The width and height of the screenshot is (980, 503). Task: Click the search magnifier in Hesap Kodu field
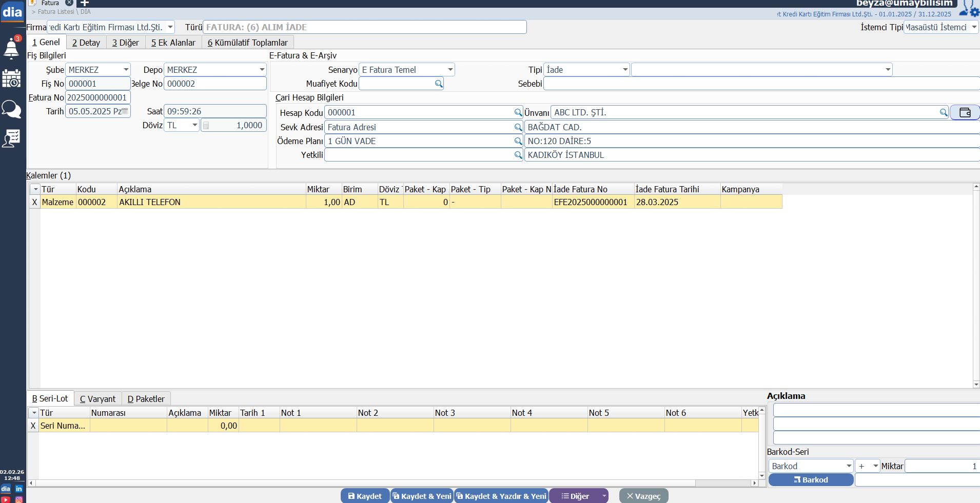coord(518,112)
